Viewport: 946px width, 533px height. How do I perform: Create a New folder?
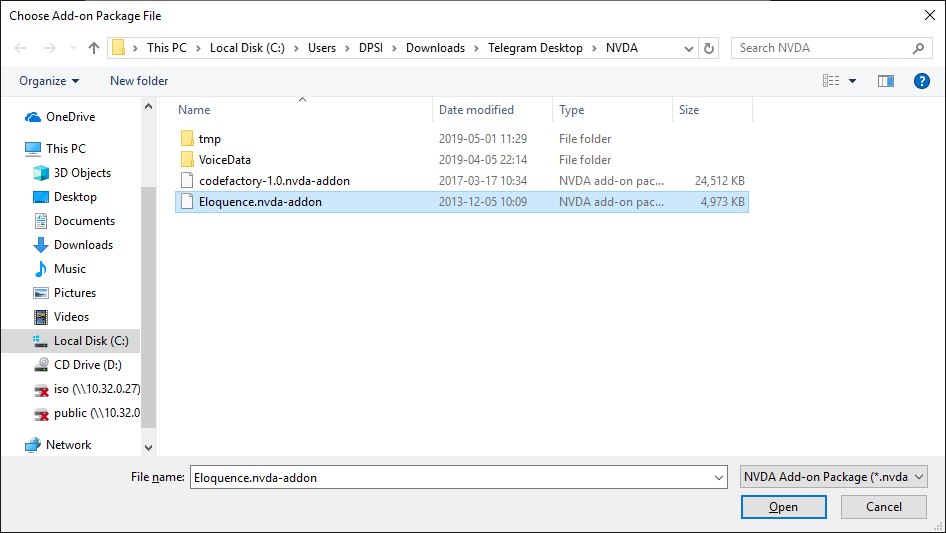(139, 81)
